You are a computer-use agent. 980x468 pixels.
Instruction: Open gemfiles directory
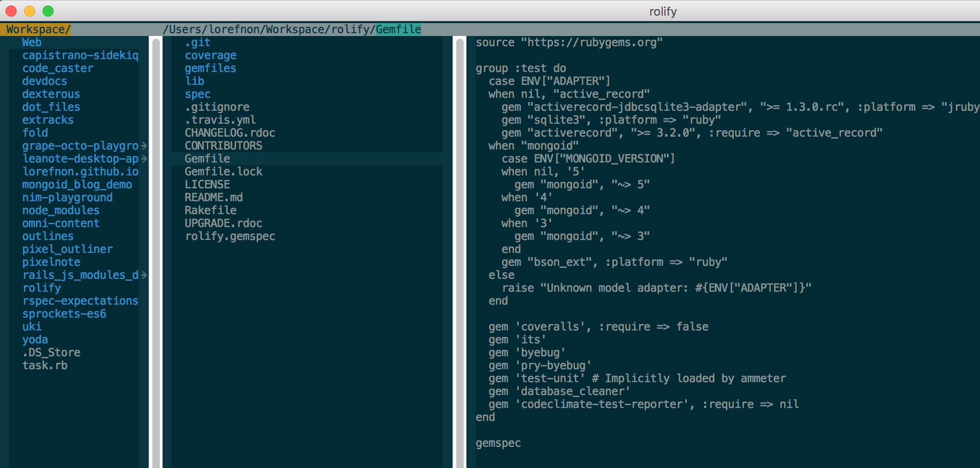pyautogui.click(x=211, y=68)
